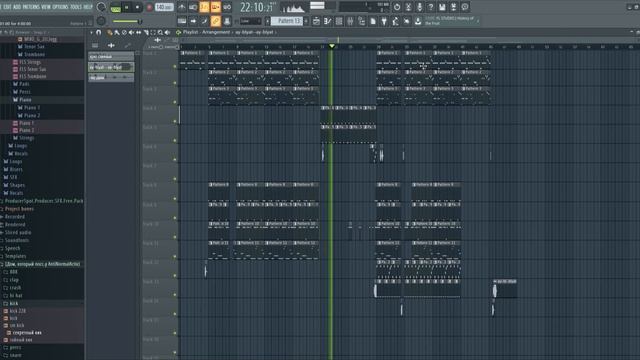Select the playlist delete tool
This screenshot has height=360, width=640.
[x=124, y=32]
